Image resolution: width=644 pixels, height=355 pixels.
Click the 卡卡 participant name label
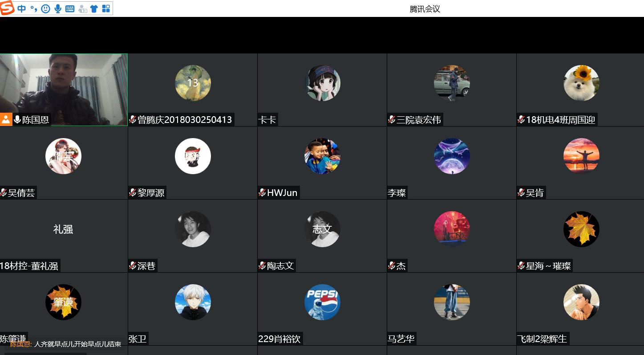click(x=267, y=119)
